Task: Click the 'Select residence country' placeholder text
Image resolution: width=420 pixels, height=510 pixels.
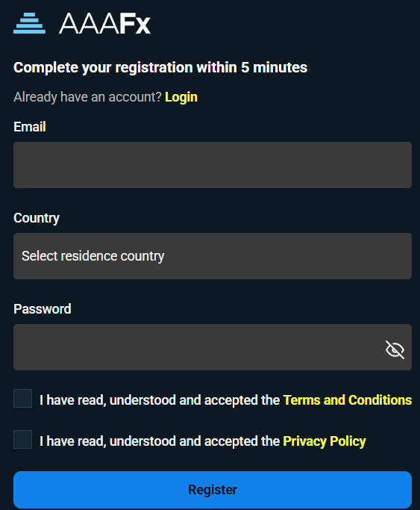Action: [x=93, y=256]
